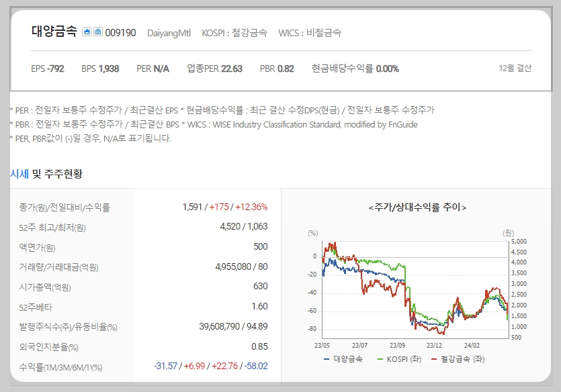Click the 철강금속 (좌) red legend entry

pos(458,359)
